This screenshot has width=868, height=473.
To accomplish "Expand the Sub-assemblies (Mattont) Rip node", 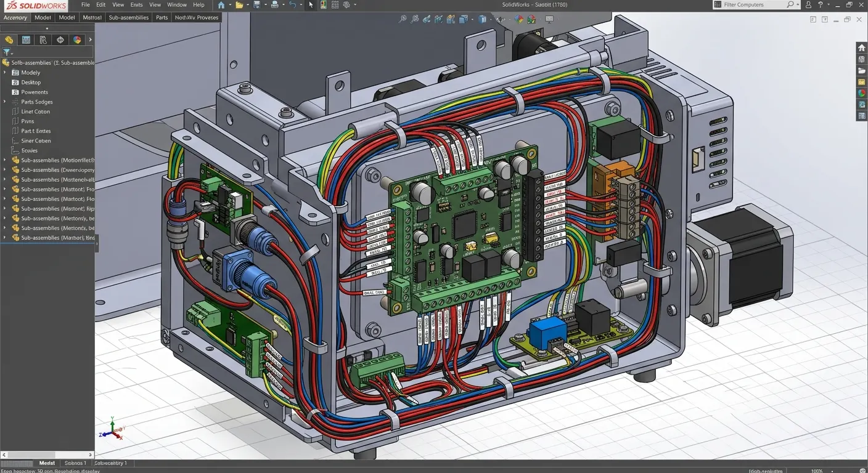I will point(5,209).
